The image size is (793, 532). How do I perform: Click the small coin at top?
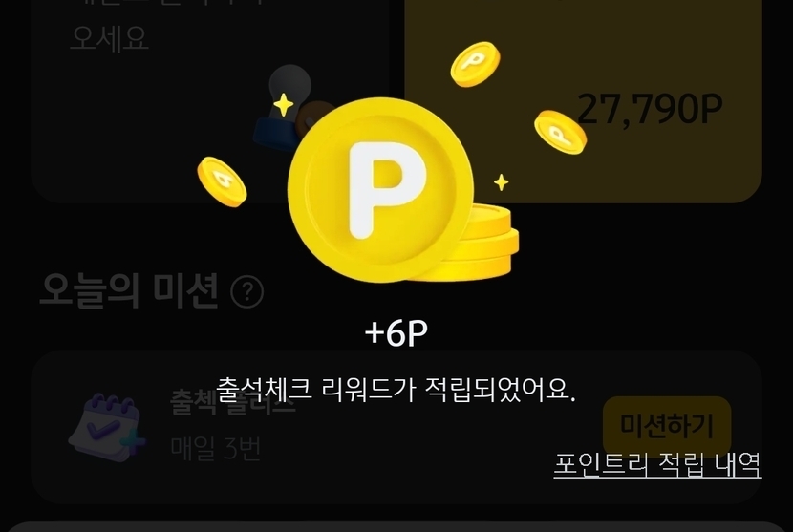pos(475,64)
